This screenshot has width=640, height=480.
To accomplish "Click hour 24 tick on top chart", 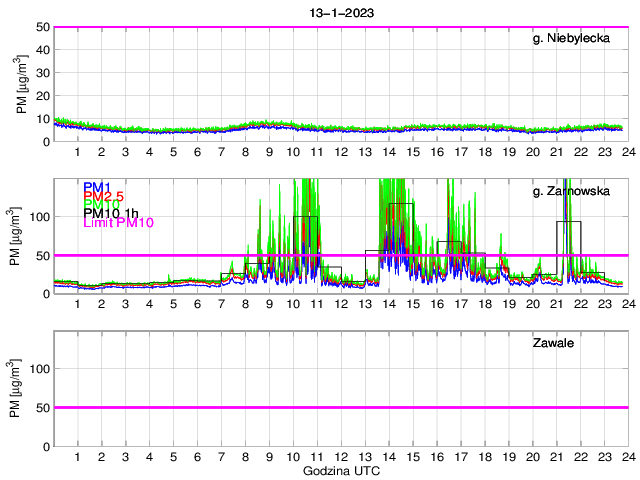I will point(627,151).
